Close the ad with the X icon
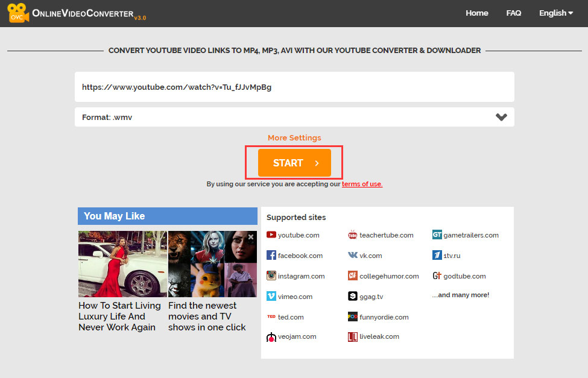This screenshot has height=378, width=588. 251,237
